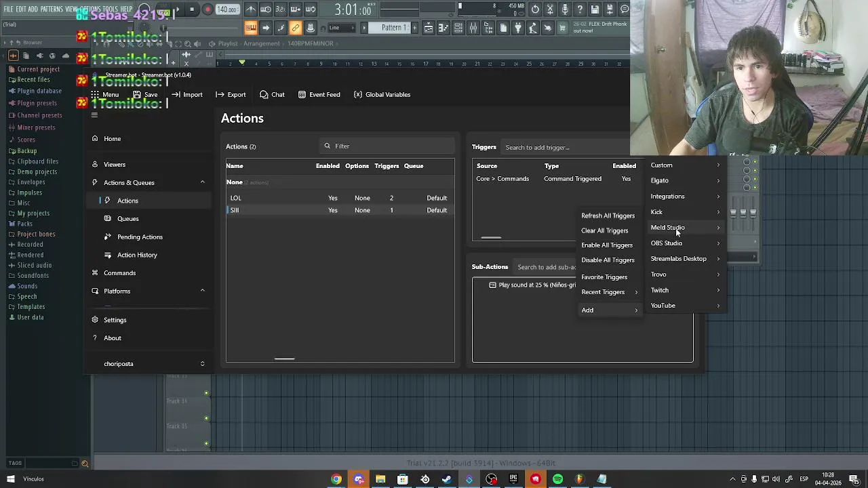Choose Disable All Triggers
The image size is (868, 488).
(608, 260)
